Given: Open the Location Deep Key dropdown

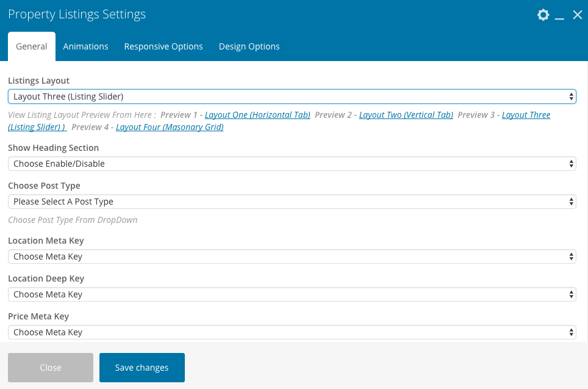Looking at the screenshot, I should (292, 294).
